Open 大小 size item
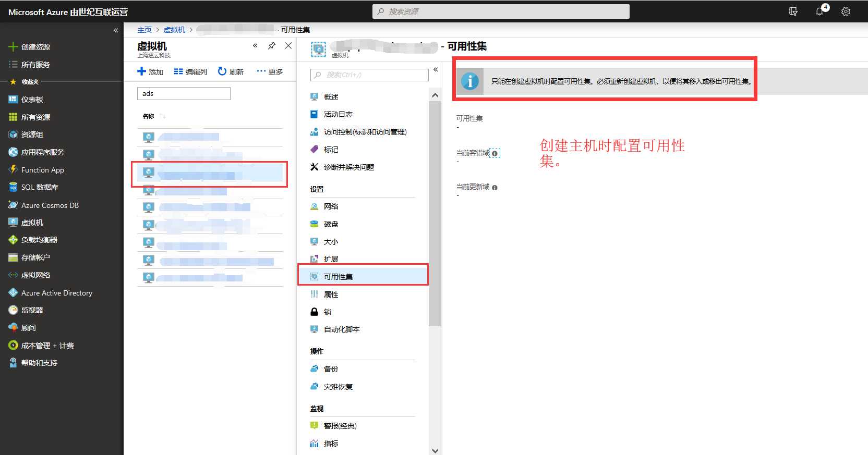This screenshot has width=868, height=455. pos(331,242)
